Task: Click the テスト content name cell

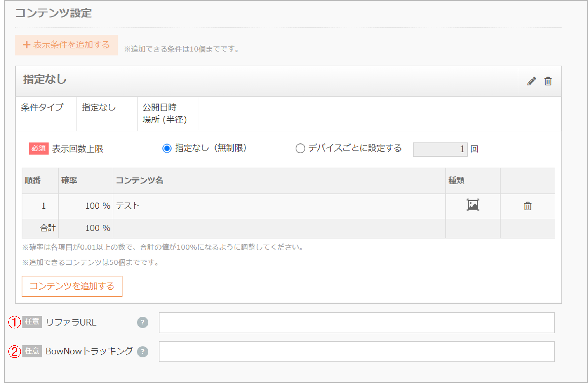Action: tap(279, 206)
